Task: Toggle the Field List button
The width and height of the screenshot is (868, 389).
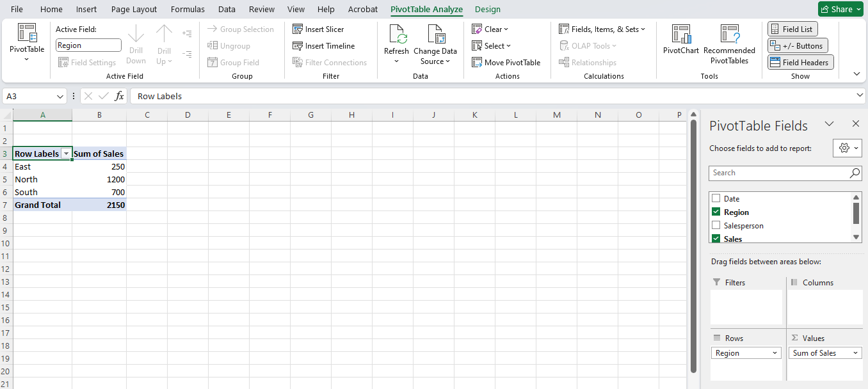Action: coord(792,29)
